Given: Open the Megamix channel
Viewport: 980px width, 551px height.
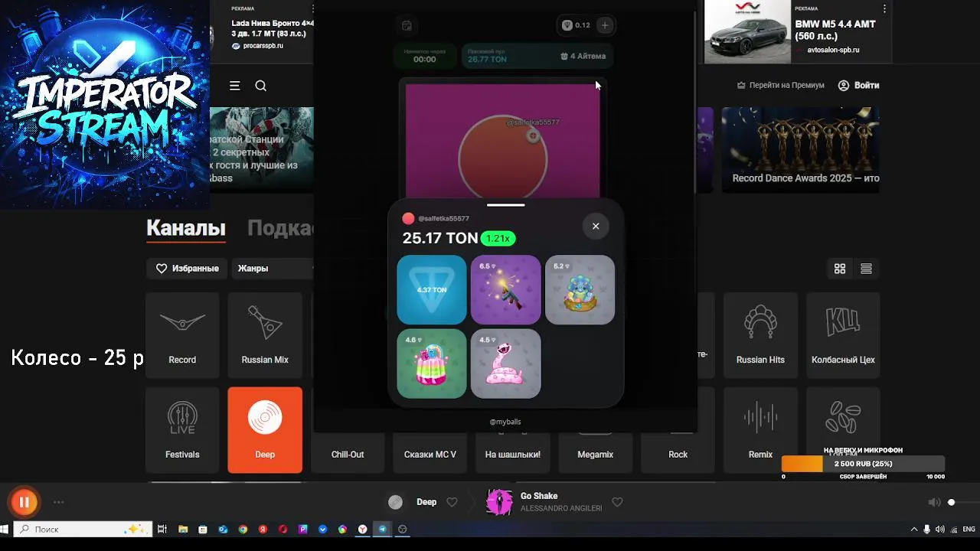Looking at the screenshot, I should tap(596, 454).
